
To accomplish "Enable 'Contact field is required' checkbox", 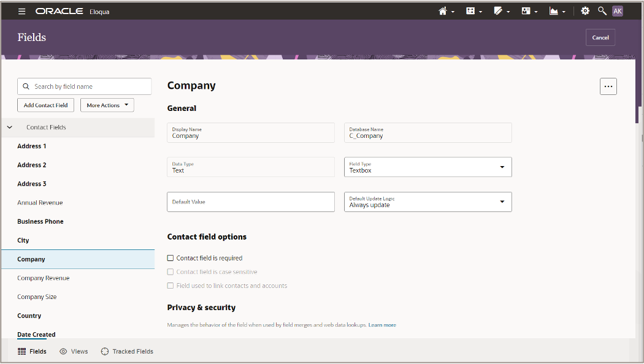I will [x=171, y=258].
